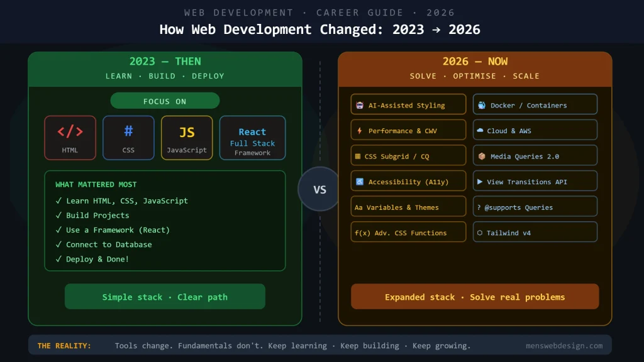Click the f(x) icon beside Adv. CSS Functions

pyautogui.click(x=362, y=233)
